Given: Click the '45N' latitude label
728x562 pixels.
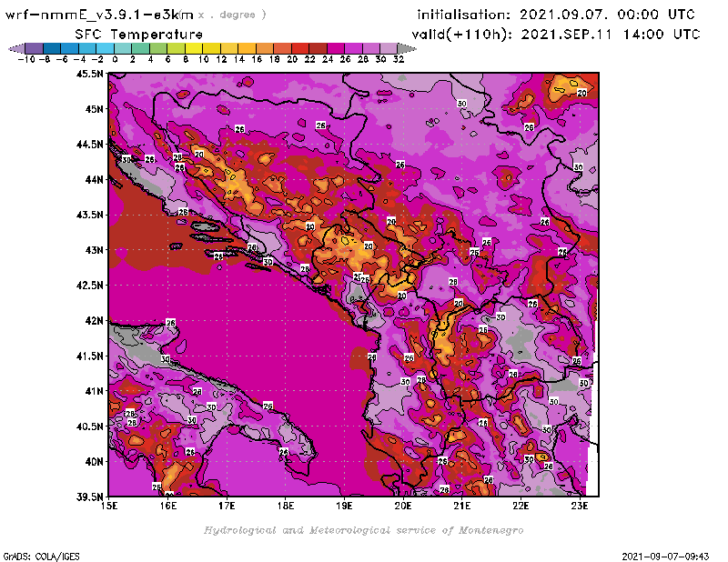Looking at the screenshot, I should tap(94, 109).
